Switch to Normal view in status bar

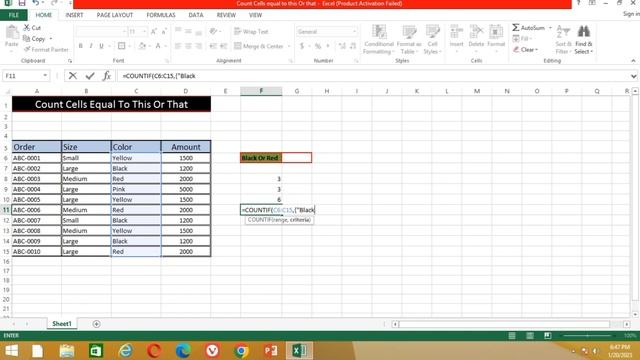coord(512,336)
